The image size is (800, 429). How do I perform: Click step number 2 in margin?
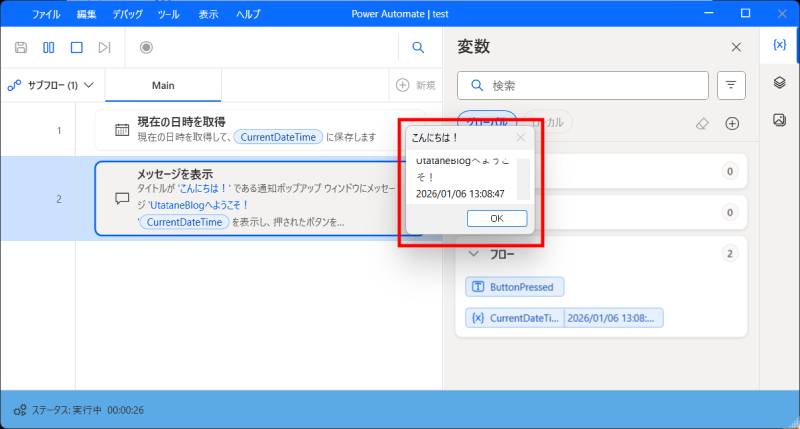[x=59, y=199]
